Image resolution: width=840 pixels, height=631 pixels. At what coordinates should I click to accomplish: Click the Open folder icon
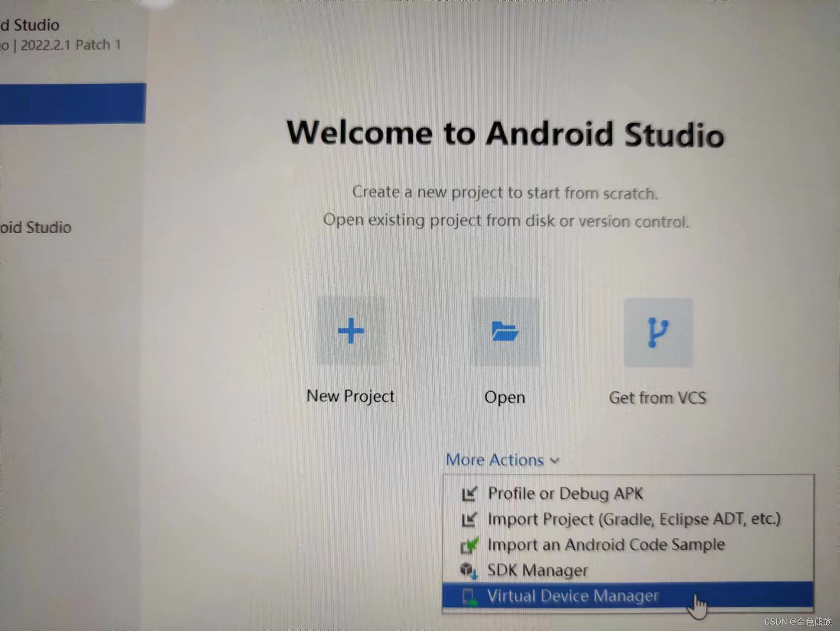click(x=504, y=331)
